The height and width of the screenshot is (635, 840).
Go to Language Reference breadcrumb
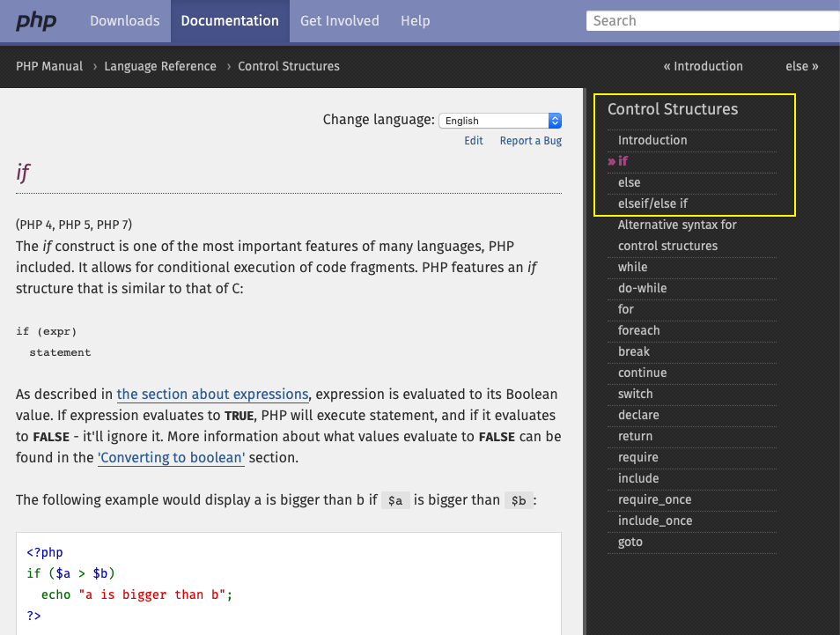click(x=160, y=66)
